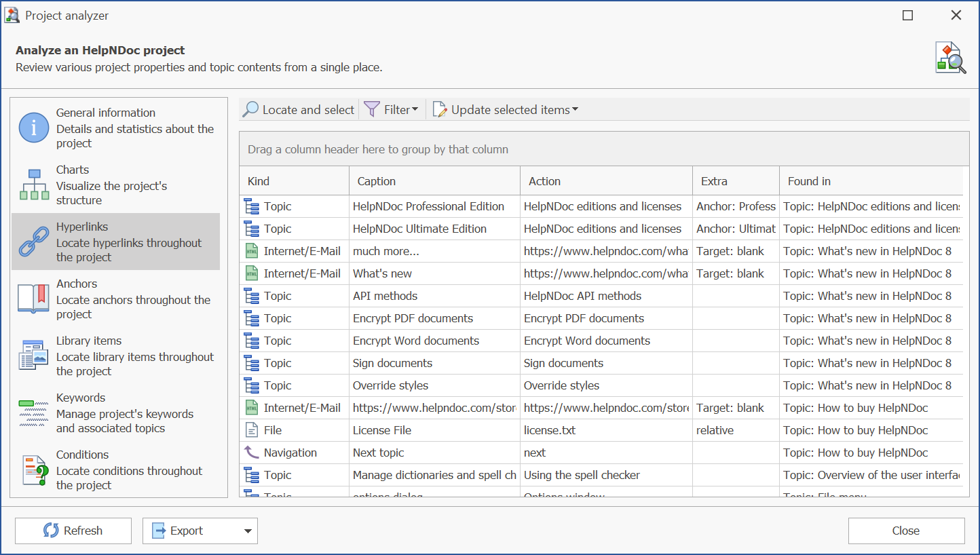Sort by the Found in column header
This screenshot has width=980, height=555.
tap(871, 181)
